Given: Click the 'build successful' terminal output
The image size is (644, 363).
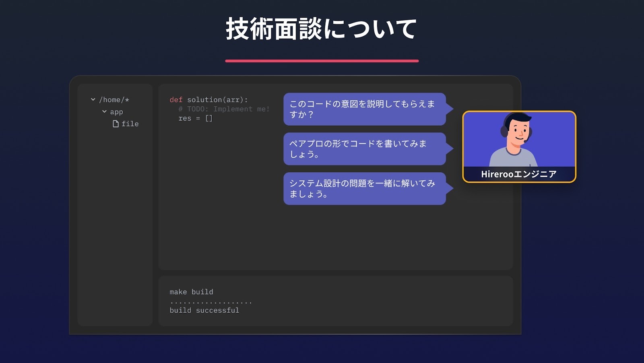Looking at the screenshot, I should pyautogui.click(x=204, y=310).
